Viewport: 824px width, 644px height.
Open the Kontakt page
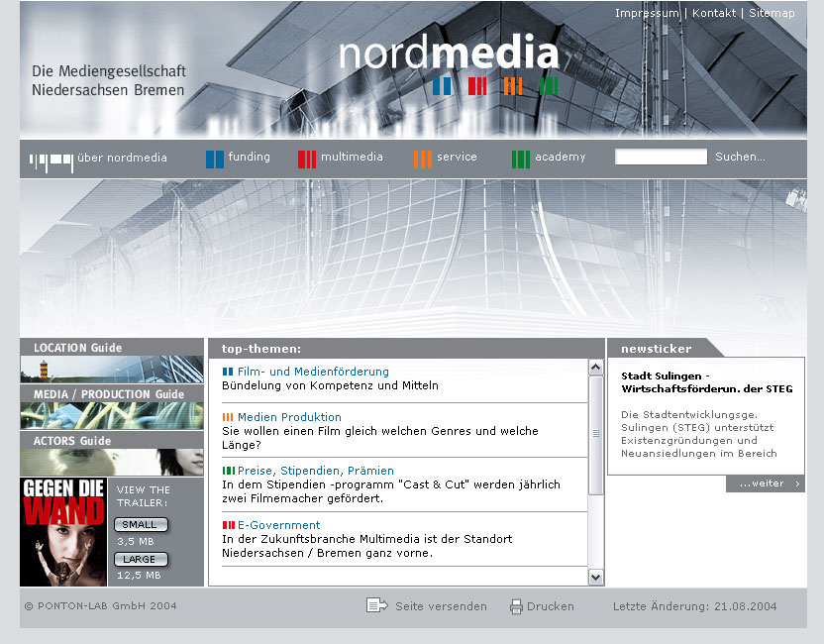[x=714, y=13]
